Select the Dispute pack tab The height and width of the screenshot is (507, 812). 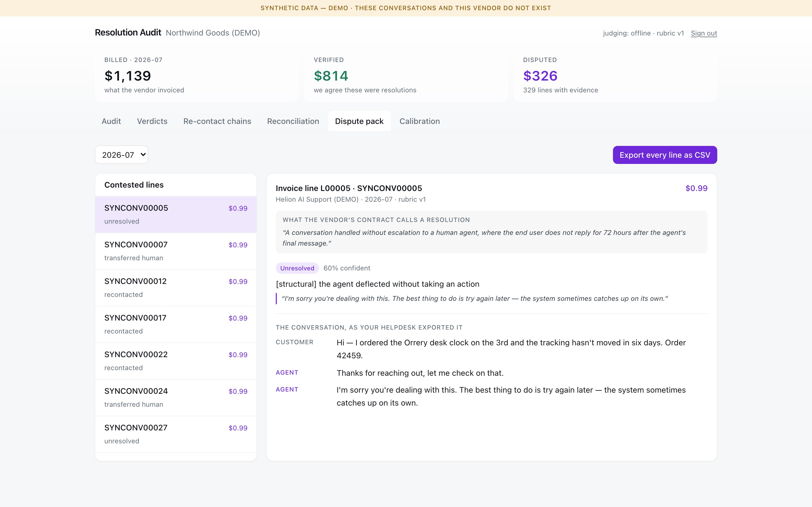point(359,121)
